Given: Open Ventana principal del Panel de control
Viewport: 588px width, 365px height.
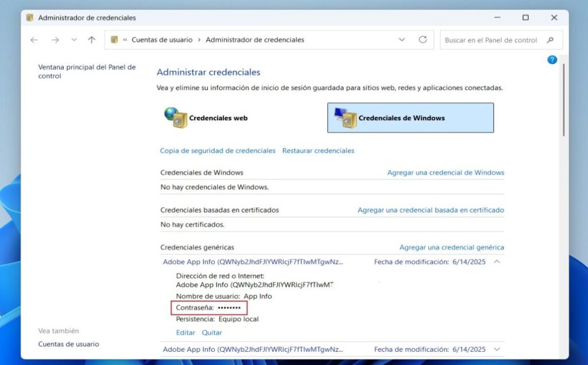Looking at the screenshot, I should coord(86,71).
